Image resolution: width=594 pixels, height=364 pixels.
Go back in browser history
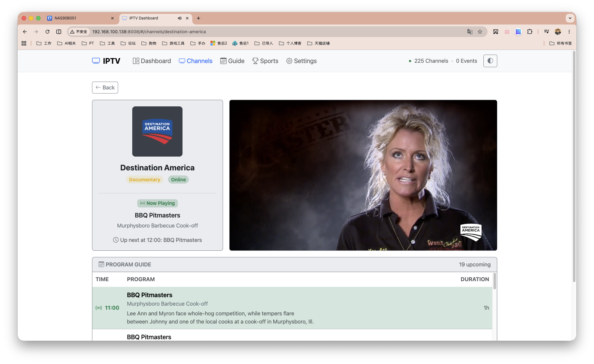[25, 32]
